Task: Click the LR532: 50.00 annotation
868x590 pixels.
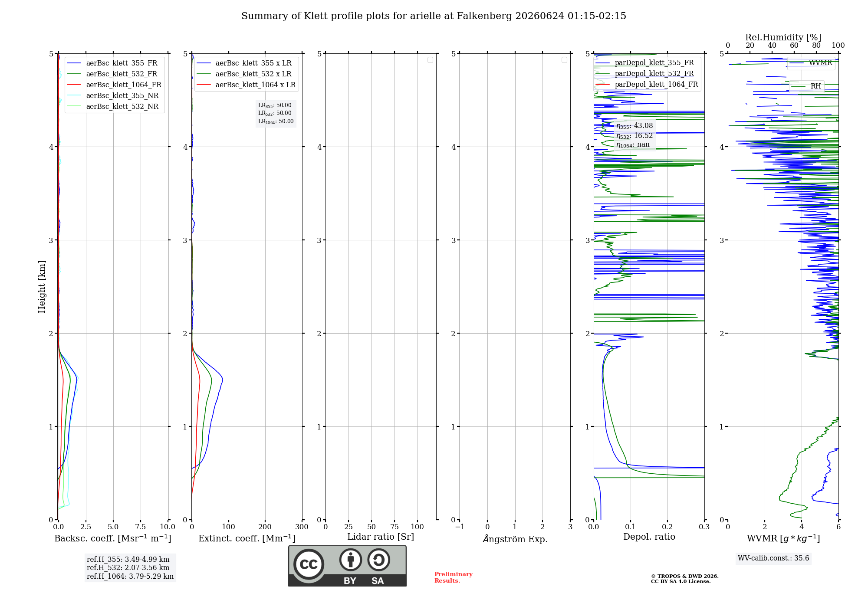Action: point(275,113)
